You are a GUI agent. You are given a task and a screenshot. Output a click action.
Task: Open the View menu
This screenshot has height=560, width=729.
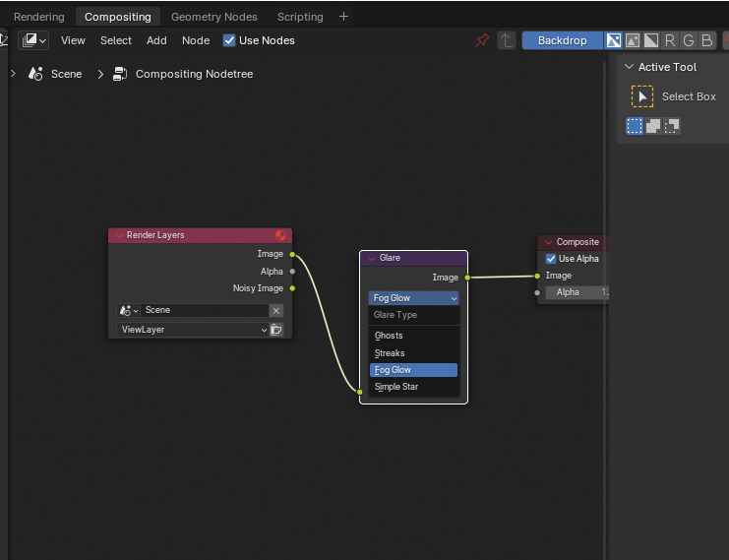[73, 40]
